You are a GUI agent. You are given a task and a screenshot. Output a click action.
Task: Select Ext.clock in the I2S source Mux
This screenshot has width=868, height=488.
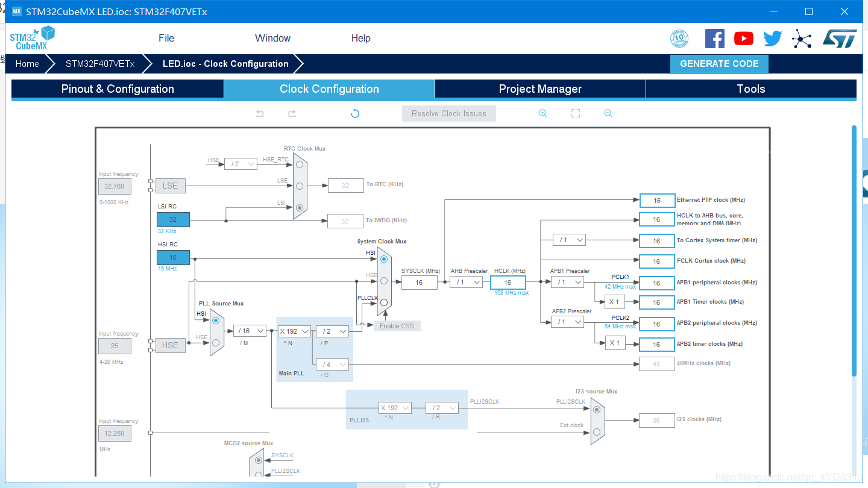[597, 431]
